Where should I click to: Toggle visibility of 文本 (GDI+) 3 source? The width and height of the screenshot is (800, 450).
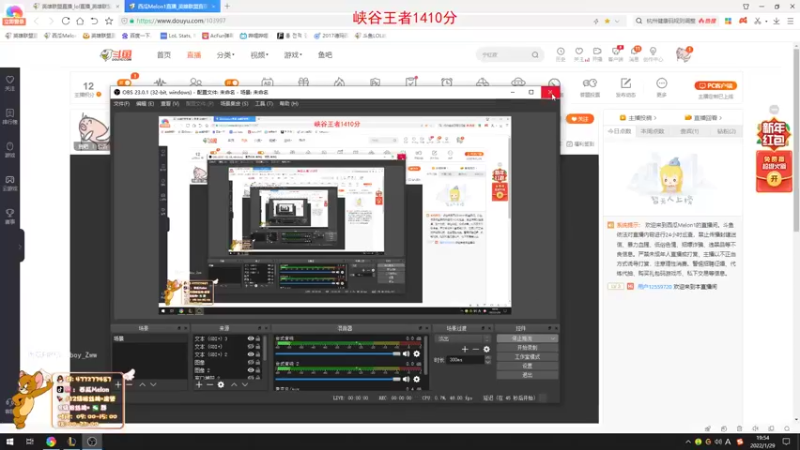click(251, 338)
